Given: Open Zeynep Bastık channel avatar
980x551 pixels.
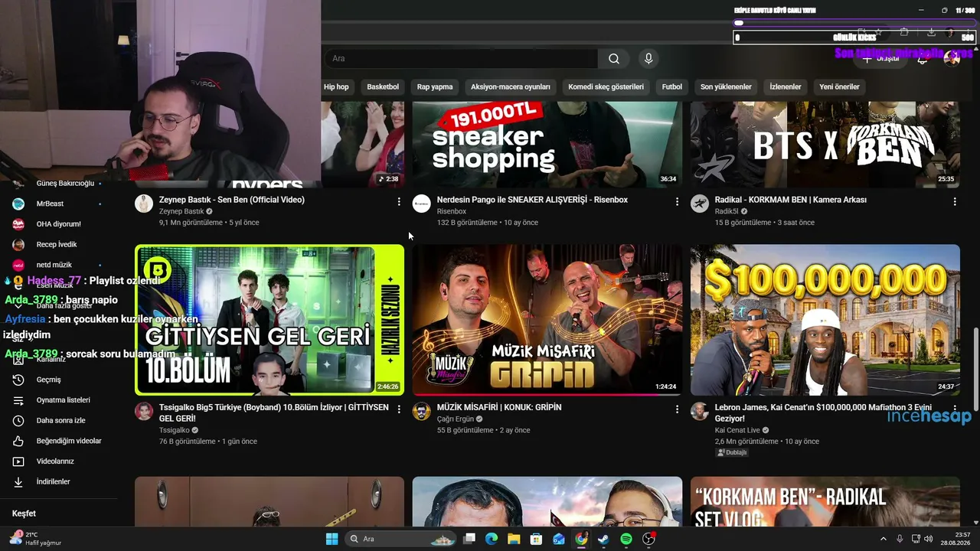Looking at the screenshot, I should [144, 203].
